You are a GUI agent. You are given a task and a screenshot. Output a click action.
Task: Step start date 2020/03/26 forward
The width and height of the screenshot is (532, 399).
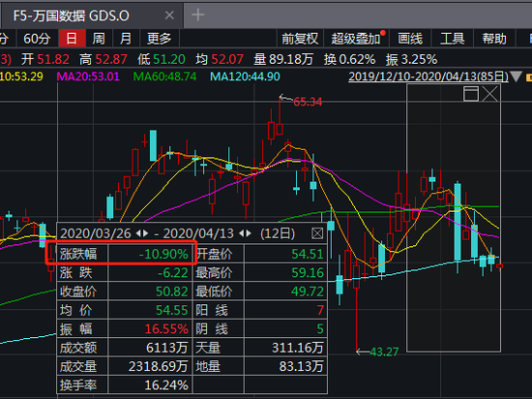pyautogui.click(x=145, y=233)
